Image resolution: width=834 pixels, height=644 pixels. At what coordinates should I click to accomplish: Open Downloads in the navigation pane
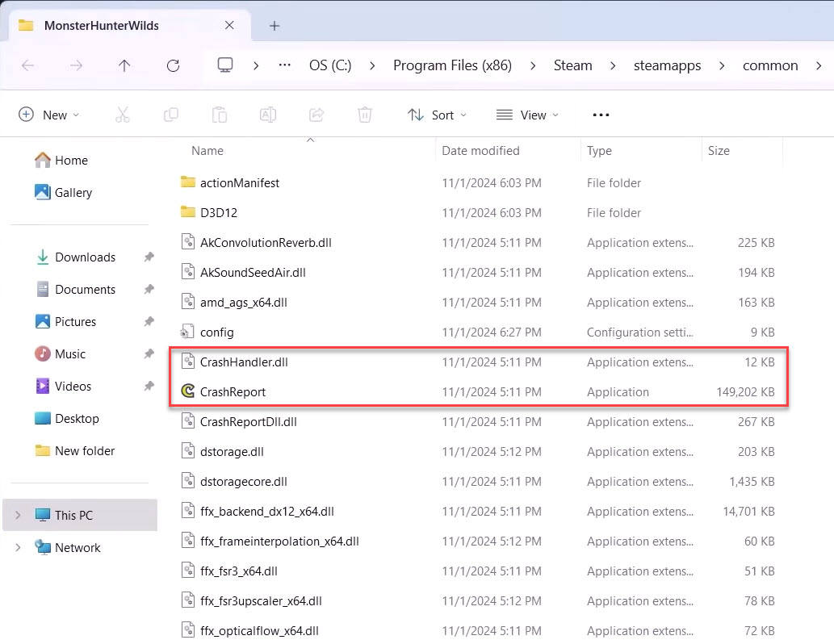click(85, 257)
